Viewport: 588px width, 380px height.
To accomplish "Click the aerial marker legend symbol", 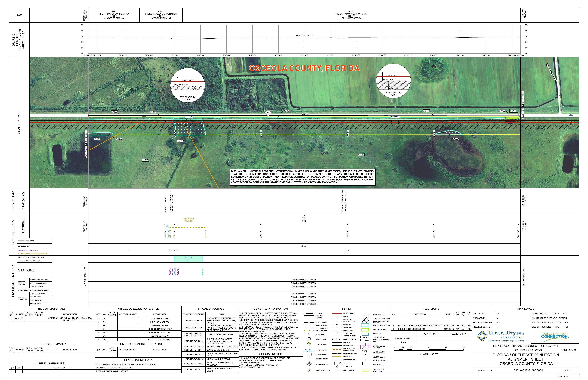I will (x=309, y=344).
